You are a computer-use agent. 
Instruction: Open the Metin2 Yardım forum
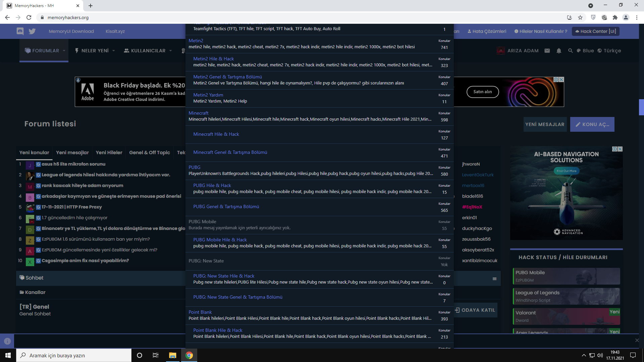[208, 95]
